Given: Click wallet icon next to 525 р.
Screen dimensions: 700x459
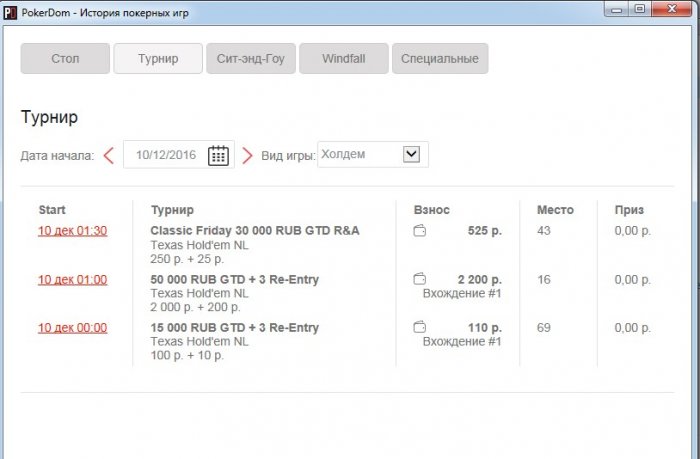Looking at the screenshot, I should pyautogui.click(x=420, y=231).
